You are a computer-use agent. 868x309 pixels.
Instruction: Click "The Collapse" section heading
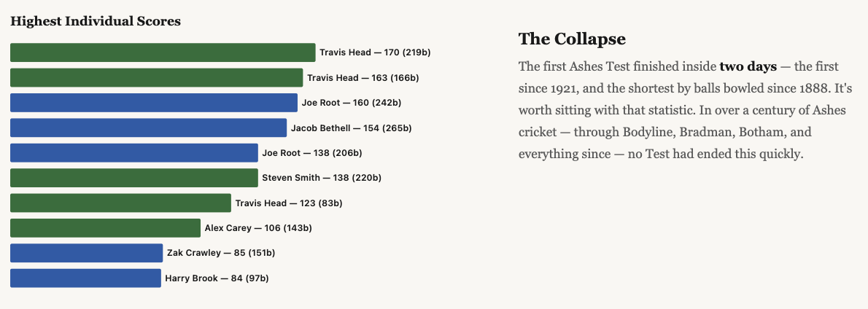click(x=572, y=39)
